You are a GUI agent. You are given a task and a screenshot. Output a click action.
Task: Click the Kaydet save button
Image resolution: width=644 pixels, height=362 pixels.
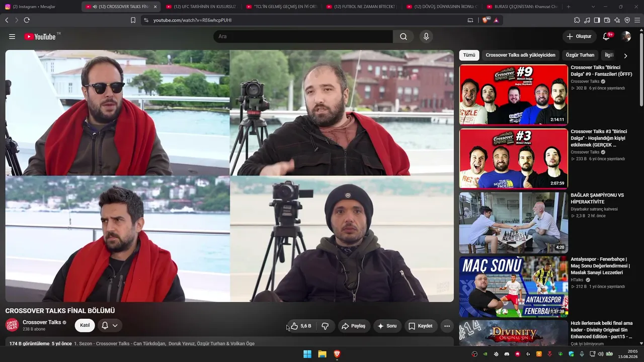point(421,326)
